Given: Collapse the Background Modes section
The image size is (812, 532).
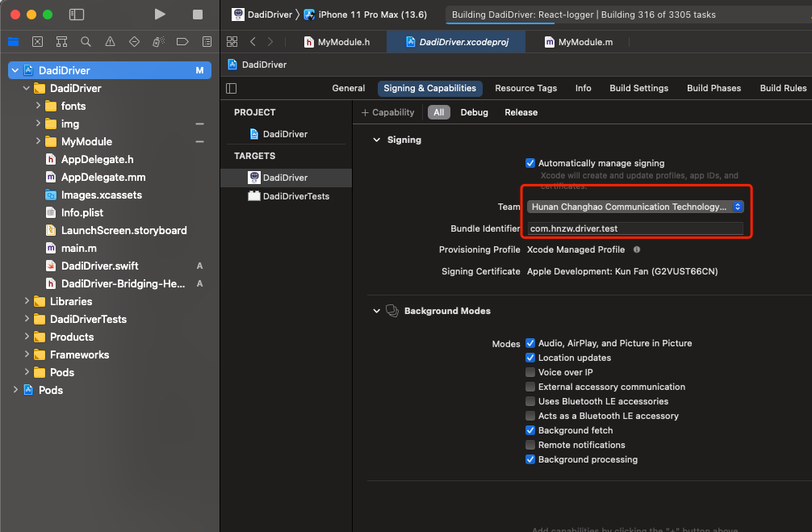Looking at the screenshot, I should pos(376,311).
